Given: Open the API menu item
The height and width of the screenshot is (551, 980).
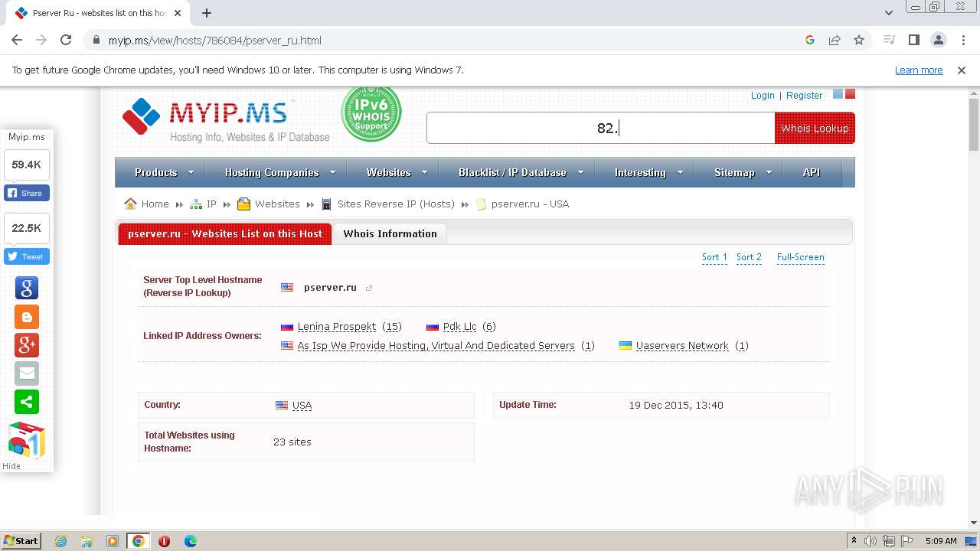Looking at the screenshot, I should tap(812, 172).
